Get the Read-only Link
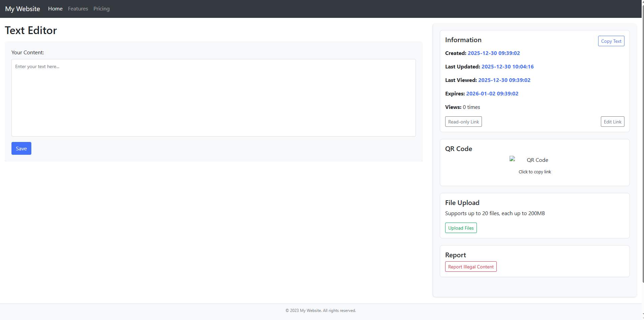Screen dimensions: 644x320 tap(463, 122)
